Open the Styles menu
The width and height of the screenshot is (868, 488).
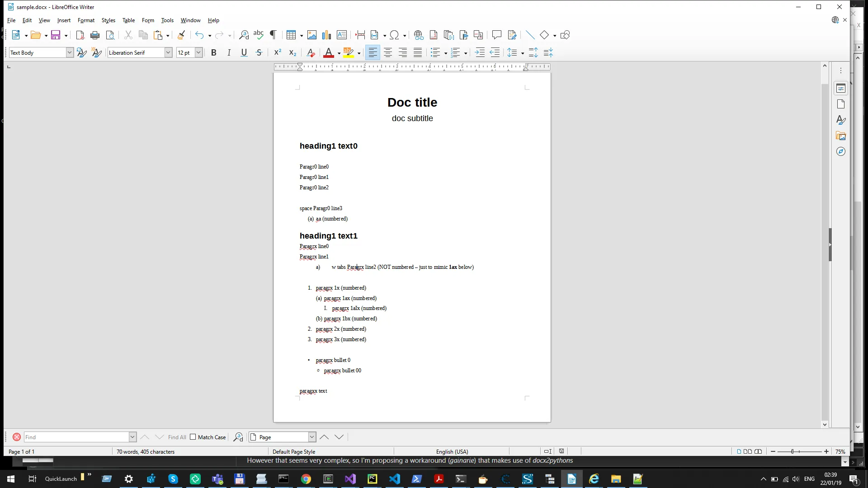pyautogui.click(x=108, y=20)
